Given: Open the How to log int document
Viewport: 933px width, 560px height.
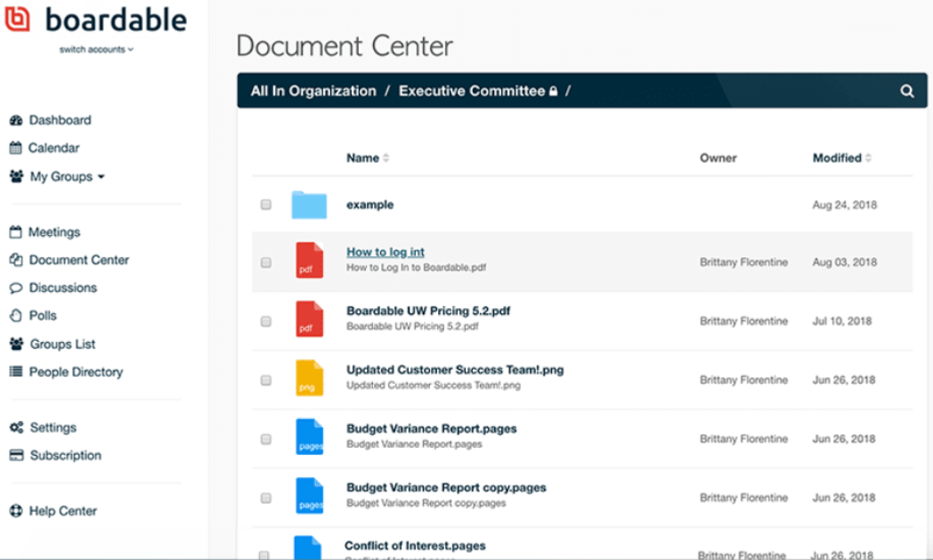Looking at the screenshot, I should 385,252.
